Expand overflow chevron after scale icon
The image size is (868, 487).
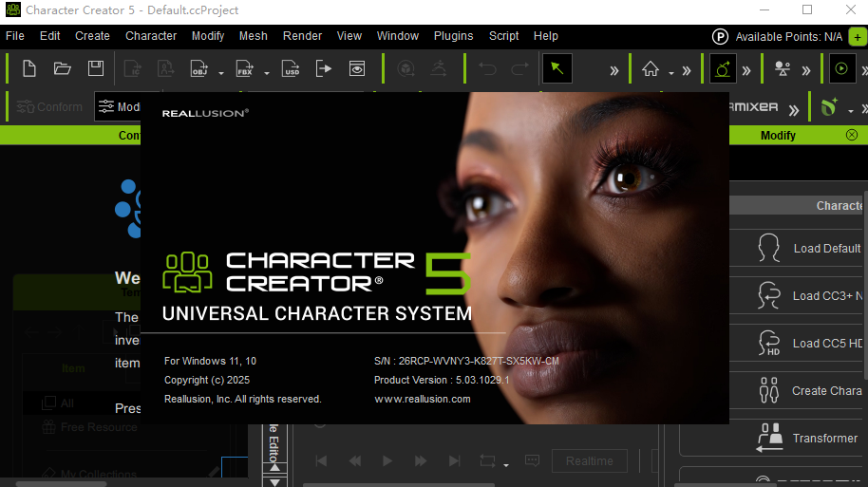(x=806, y=70)
